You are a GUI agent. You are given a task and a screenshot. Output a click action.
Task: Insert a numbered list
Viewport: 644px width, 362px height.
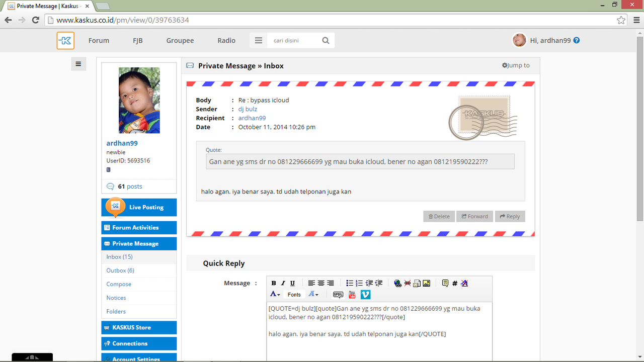pyautogui.click(x=359, y=283)
